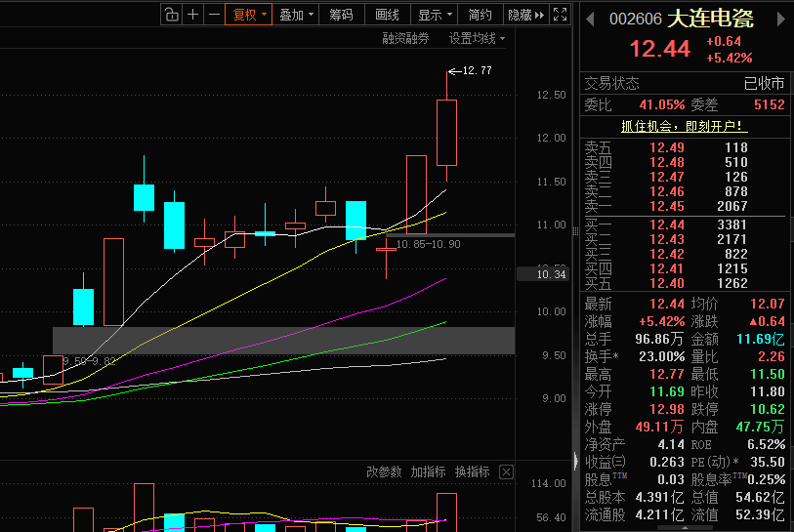Zoom in chart with plus button

pos(193,15)
